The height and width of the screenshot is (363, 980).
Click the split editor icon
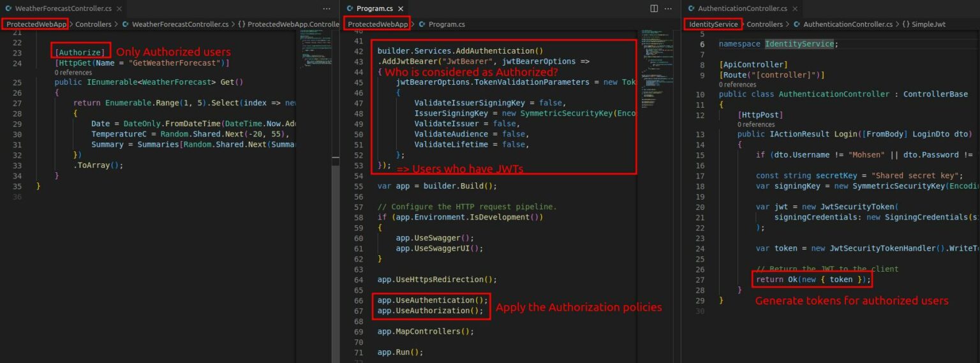click(x=653, y=8)
